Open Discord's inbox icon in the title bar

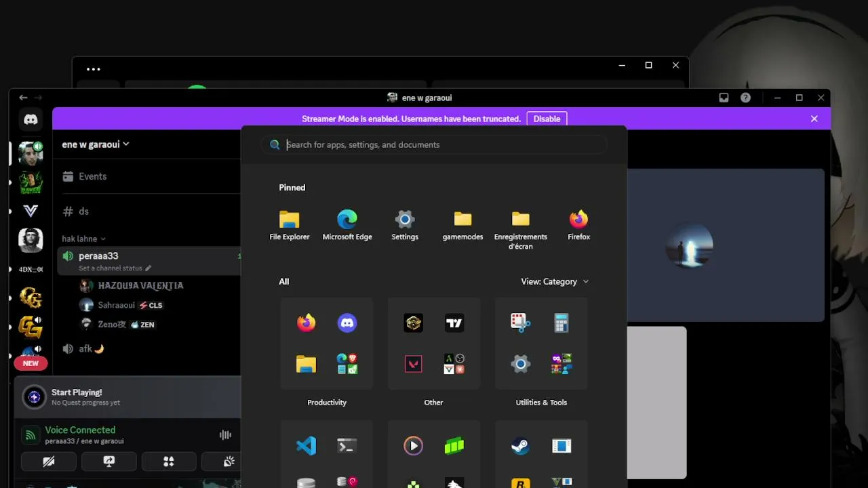point(724,98)
